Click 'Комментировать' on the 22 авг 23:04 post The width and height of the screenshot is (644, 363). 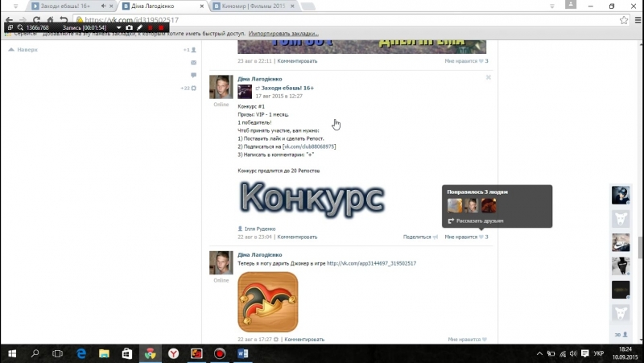(297, 237)
